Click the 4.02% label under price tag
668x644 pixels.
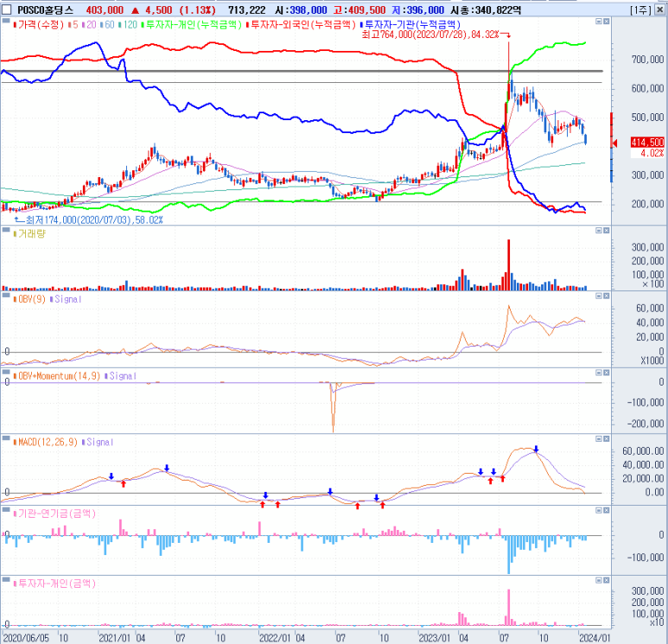pos(652,153)
